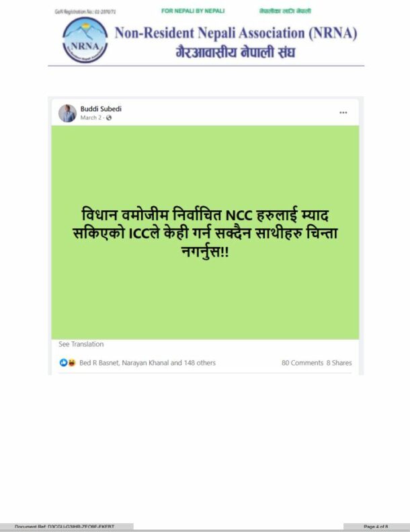The height and width of the screenshot is (532, 410).
Task: Click the Nepali text inside the green post
Action: coord(205,232)
